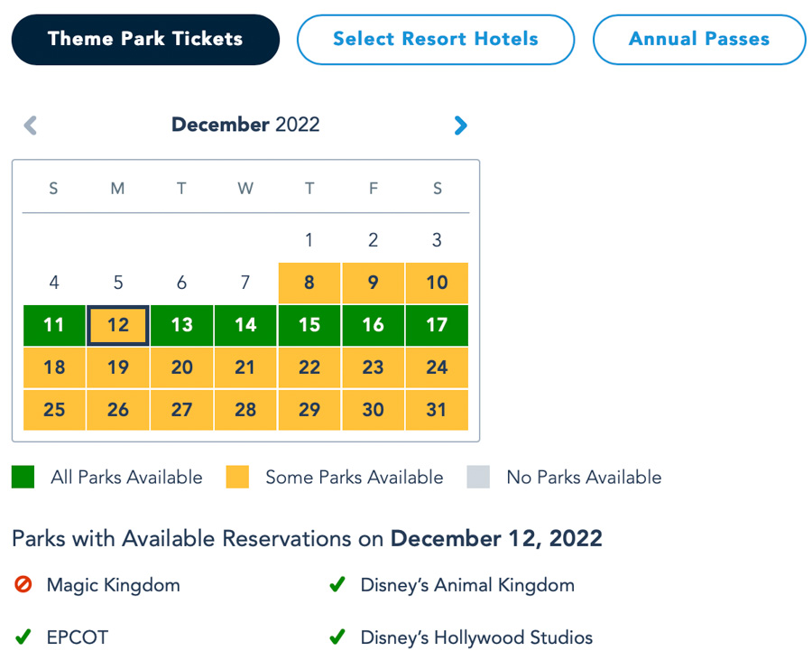This screenshot has height=660, width=812.
Task: Switch to the Annual Passes tab
Action: [x=698, y=39]
